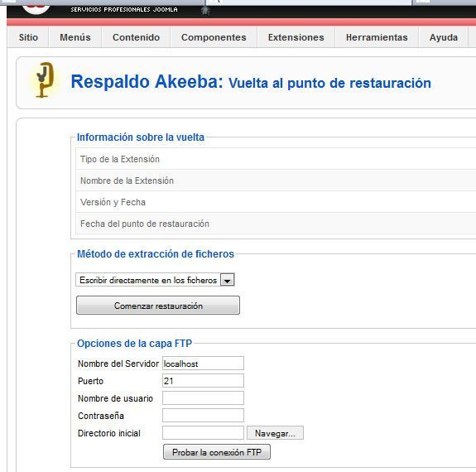
Task: Select the 'Escribir directamente en los ficheros' combo box
Action: coord(155,280)
